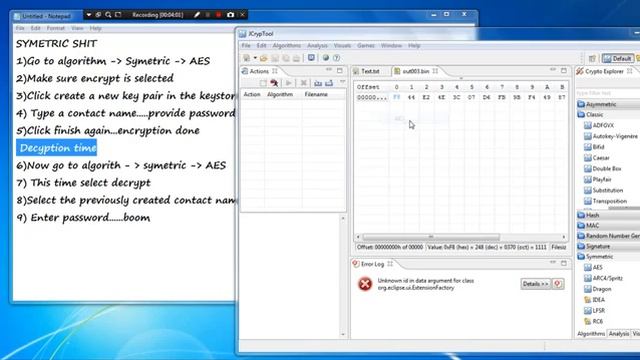640x360 pixels.
Task: Open the Edit menu in Notepad
Action: tap(36, 28)
